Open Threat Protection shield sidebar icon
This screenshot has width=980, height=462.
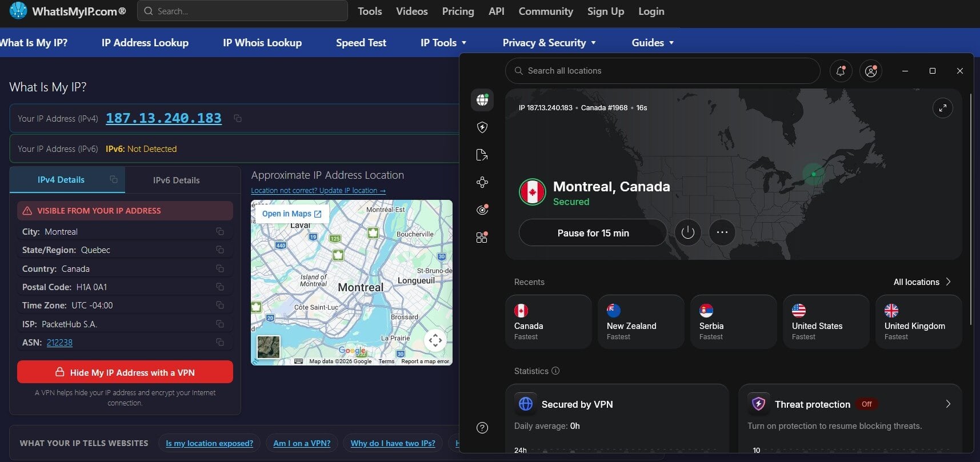pyautogui.click(x=482, y=127)
